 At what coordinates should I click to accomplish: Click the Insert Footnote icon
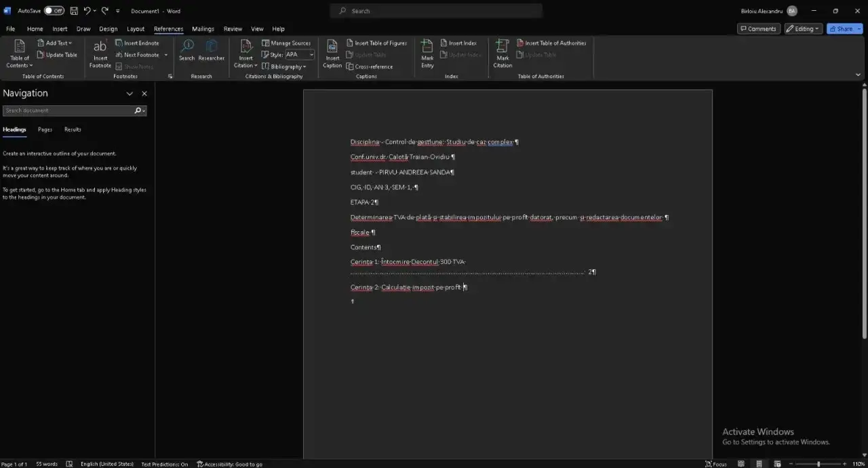(100, 54)
